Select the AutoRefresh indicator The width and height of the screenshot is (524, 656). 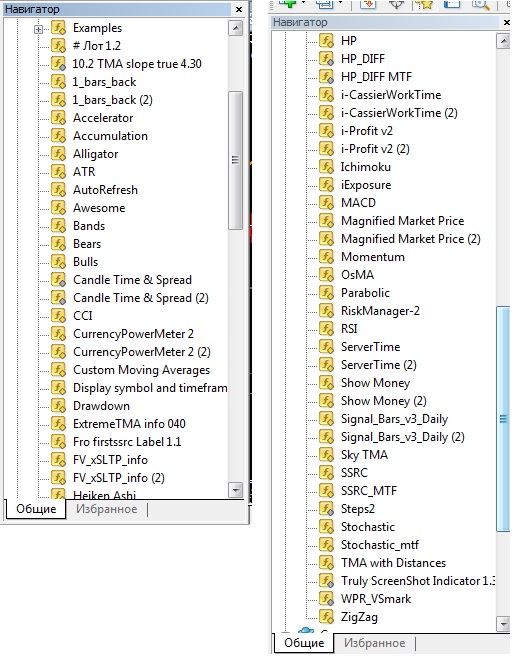(x=105, y=190)
